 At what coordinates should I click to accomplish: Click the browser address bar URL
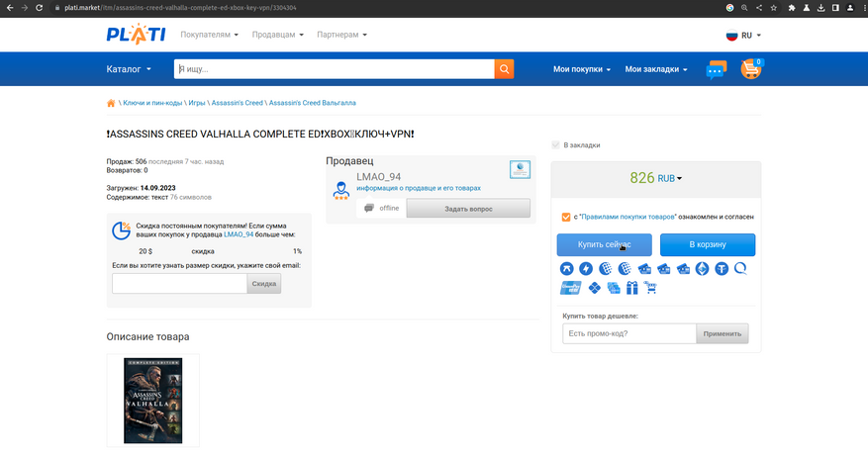180,8
